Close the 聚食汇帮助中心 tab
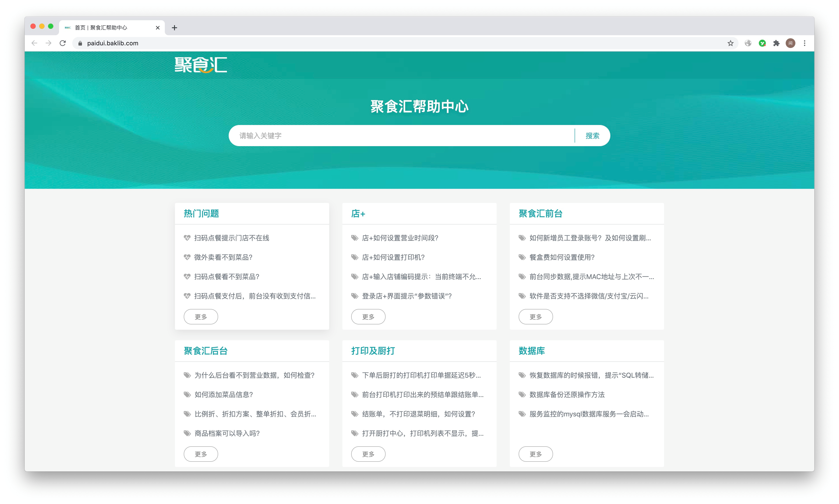Image resolution: width=839 pixels, height=504 pixels. point(158,28)
